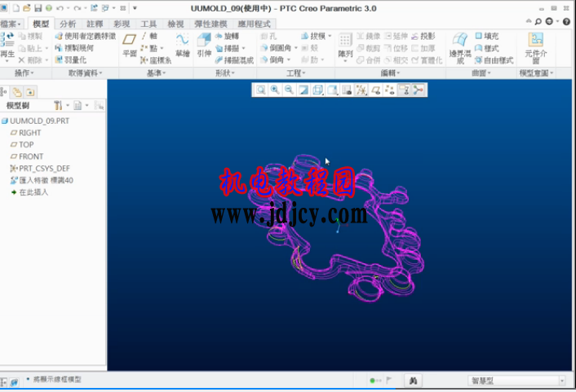Select the Swept Blend (掃描混成) tool
This screenshot has width=576, height=392.
coord(235,60)
